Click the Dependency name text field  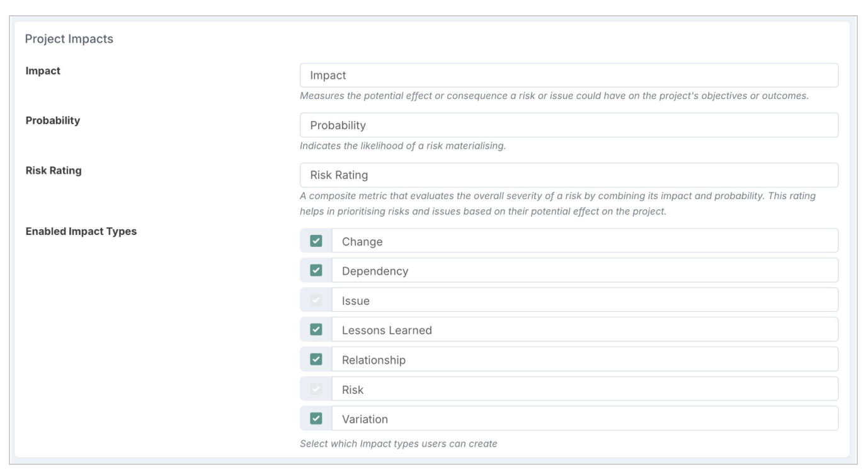[x=585, y=270]
